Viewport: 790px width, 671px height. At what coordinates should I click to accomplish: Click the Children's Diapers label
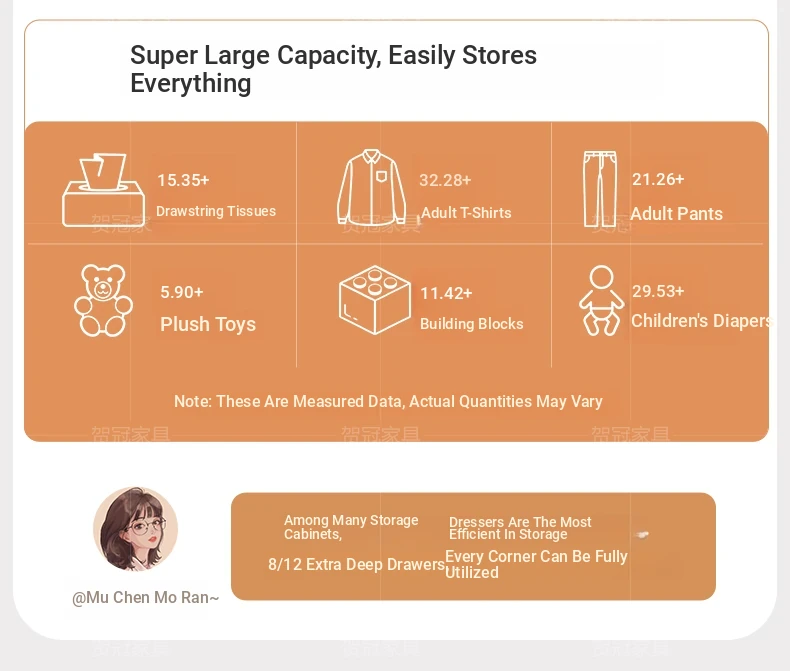[701, 321]
